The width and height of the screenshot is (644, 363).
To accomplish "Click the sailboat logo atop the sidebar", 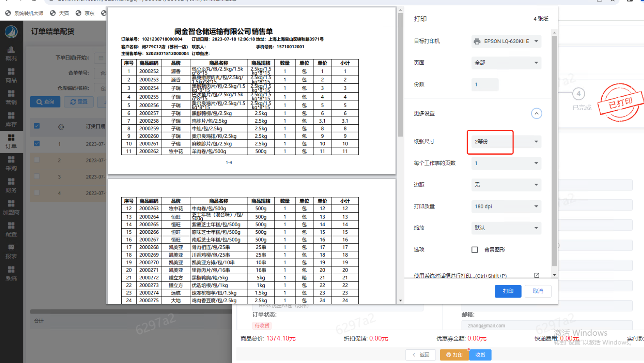I will pos(11,32).
